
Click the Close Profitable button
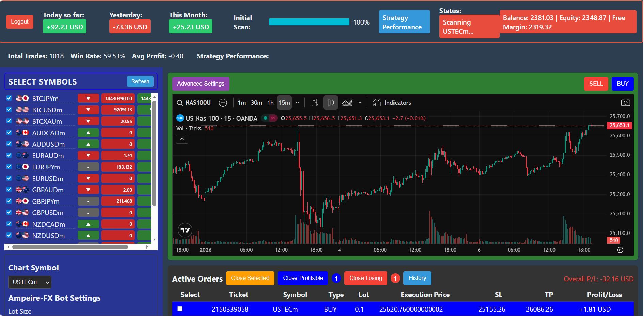303,278
